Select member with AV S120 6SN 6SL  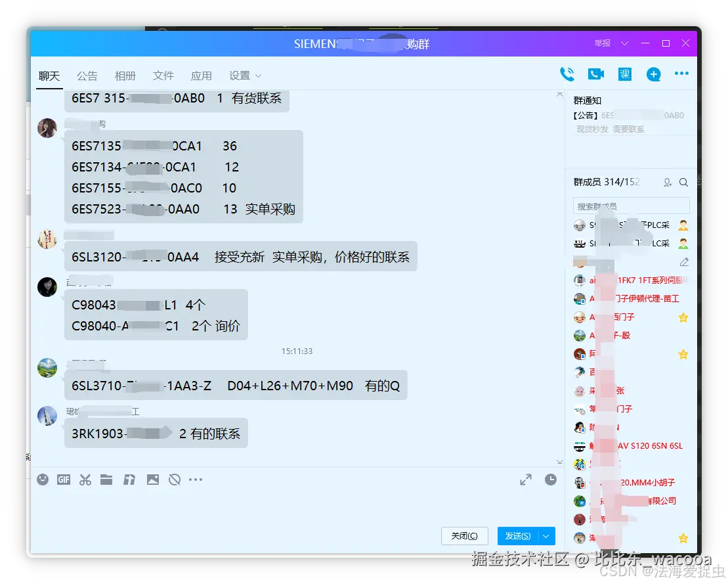pyautogui.click(x=631, y=446)
